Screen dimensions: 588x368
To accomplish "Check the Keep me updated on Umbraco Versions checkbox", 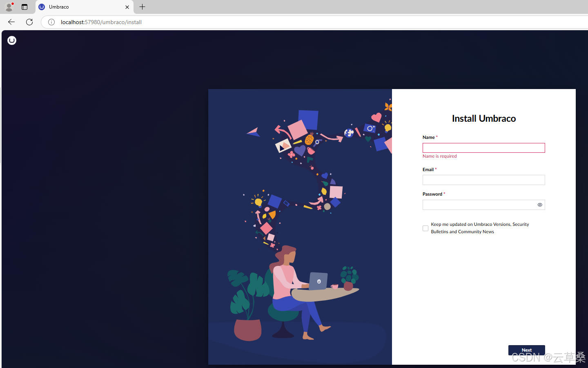I will pos(425,228).
